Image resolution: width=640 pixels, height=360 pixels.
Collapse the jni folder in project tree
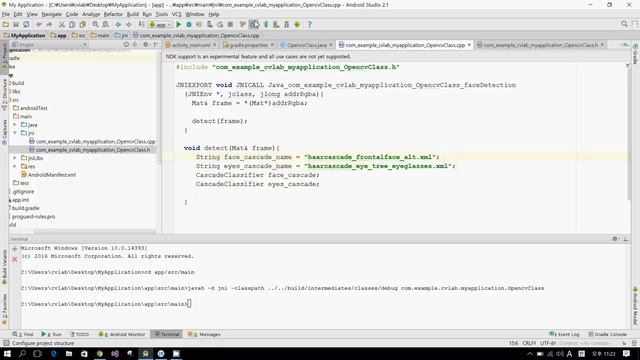coord(15,133)
